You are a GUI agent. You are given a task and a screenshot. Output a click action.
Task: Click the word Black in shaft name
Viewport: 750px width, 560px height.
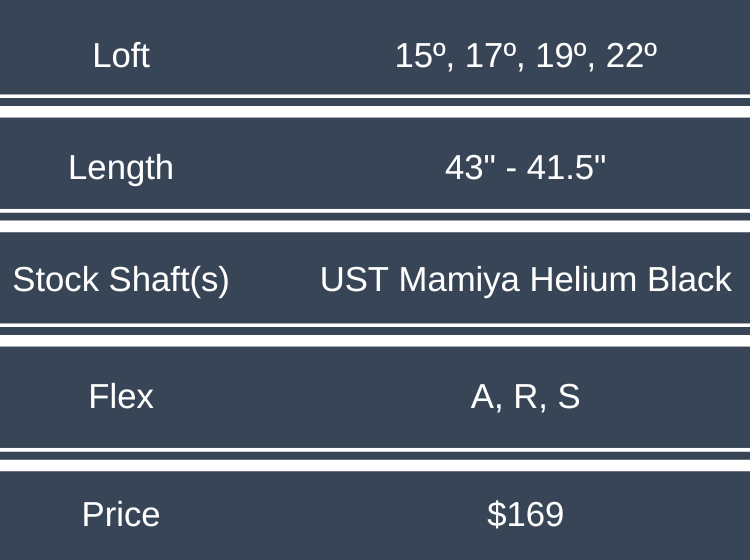coord(690,280)
